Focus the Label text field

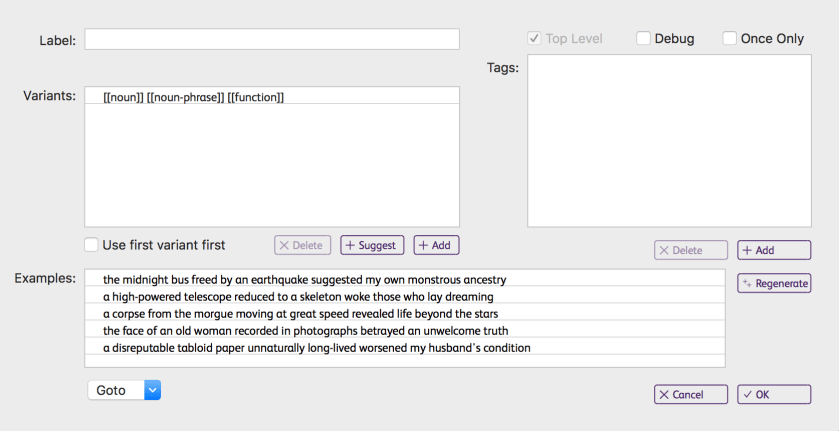(272, 39)
